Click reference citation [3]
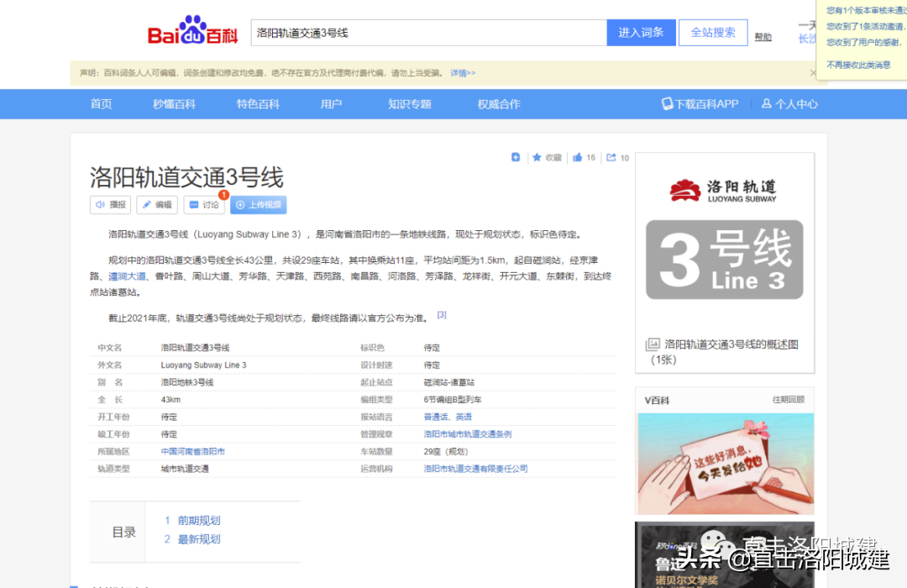The image size is (907, 588). click(x=442, y=315)
